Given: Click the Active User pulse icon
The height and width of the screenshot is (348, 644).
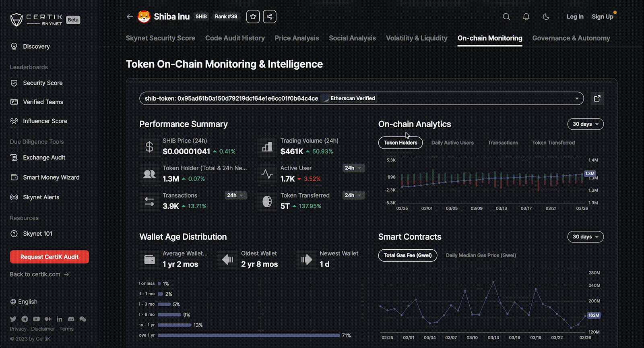Looking at the screenshot, I should tap(267, 174).
